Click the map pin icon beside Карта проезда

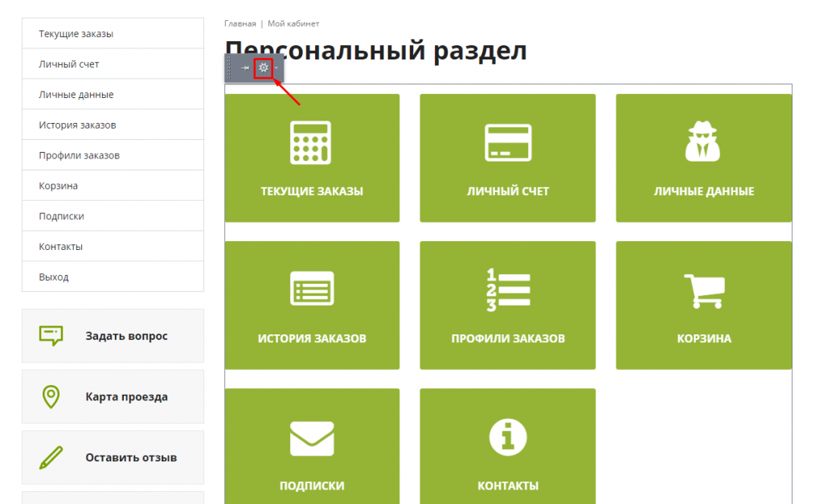pos(51,396)
